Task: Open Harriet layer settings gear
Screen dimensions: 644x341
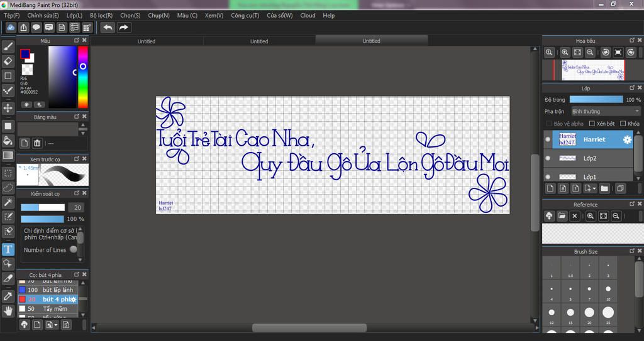Action: pos(627,139)
